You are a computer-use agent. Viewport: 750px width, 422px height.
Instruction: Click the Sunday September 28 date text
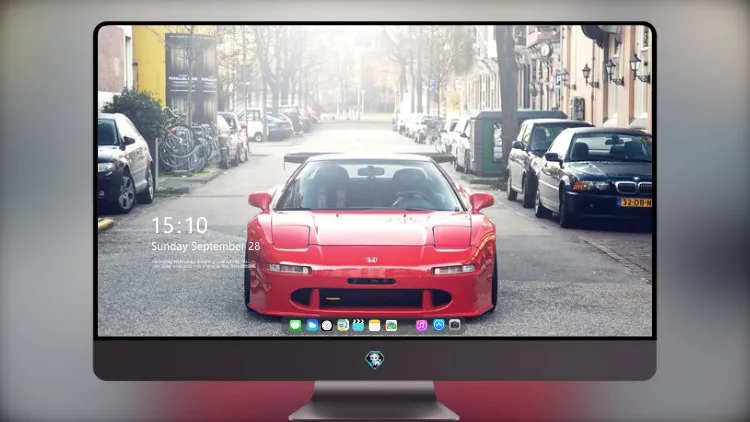[x=206, y=246]
